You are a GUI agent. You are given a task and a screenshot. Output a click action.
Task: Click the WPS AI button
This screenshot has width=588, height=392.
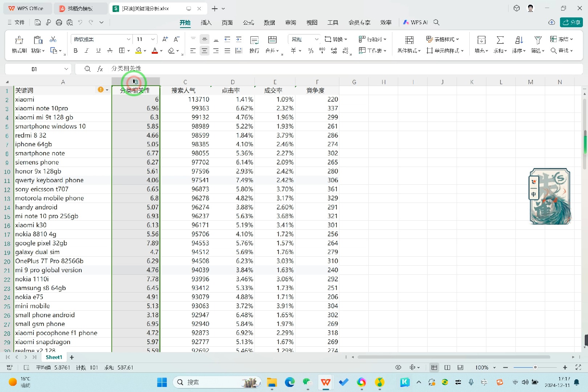[416, 23]
